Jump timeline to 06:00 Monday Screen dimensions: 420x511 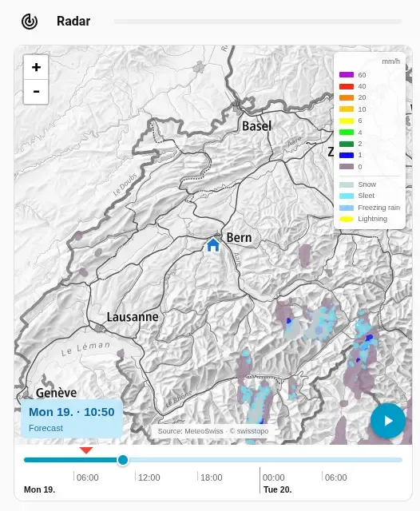click(x=87, y=477)
